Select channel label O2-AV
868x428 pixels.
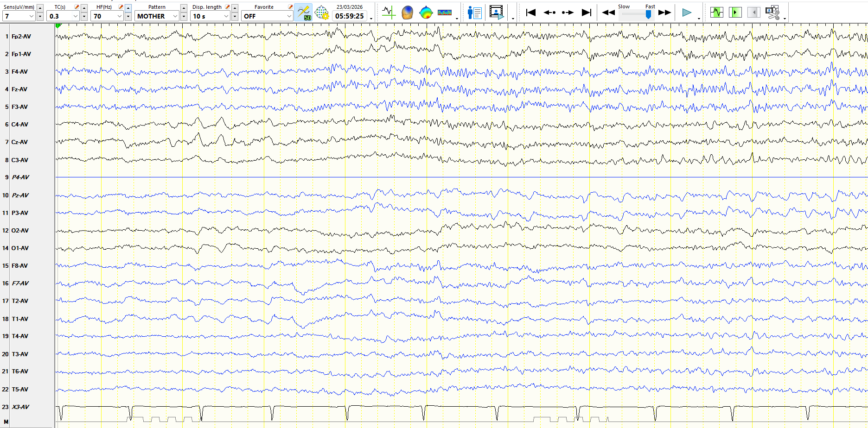[20, 231]
